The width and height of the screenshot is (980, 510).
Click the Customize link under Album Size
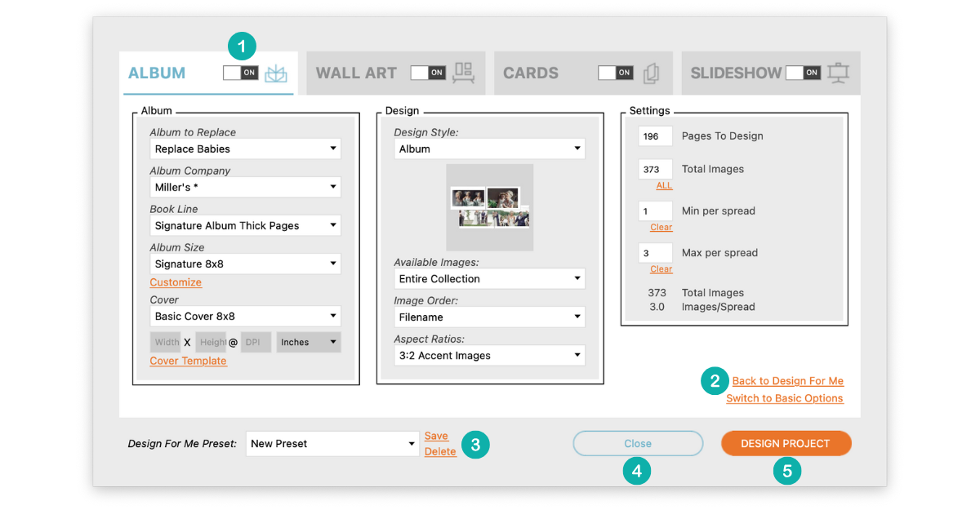[176, 282]
